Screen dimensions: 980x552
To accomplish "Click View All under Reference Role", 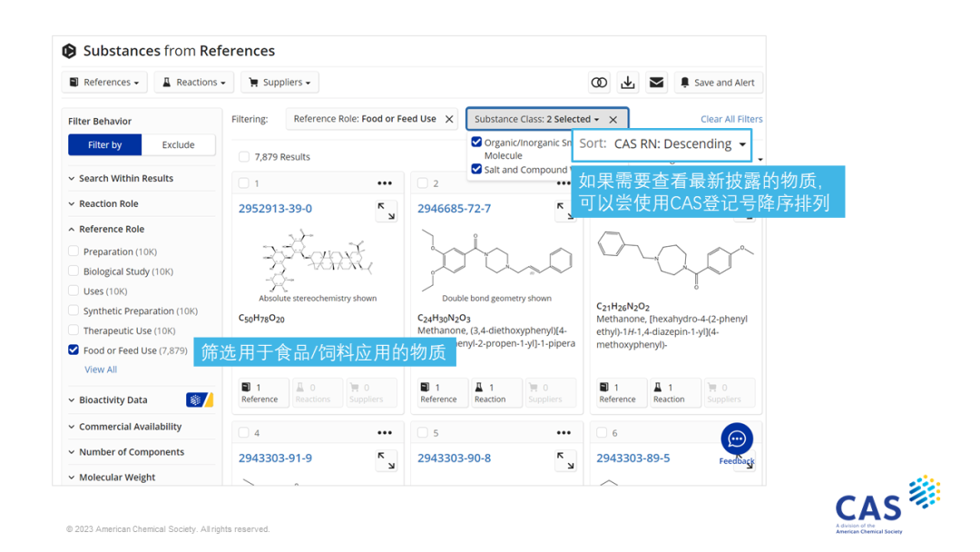I will tap(101, 370).
